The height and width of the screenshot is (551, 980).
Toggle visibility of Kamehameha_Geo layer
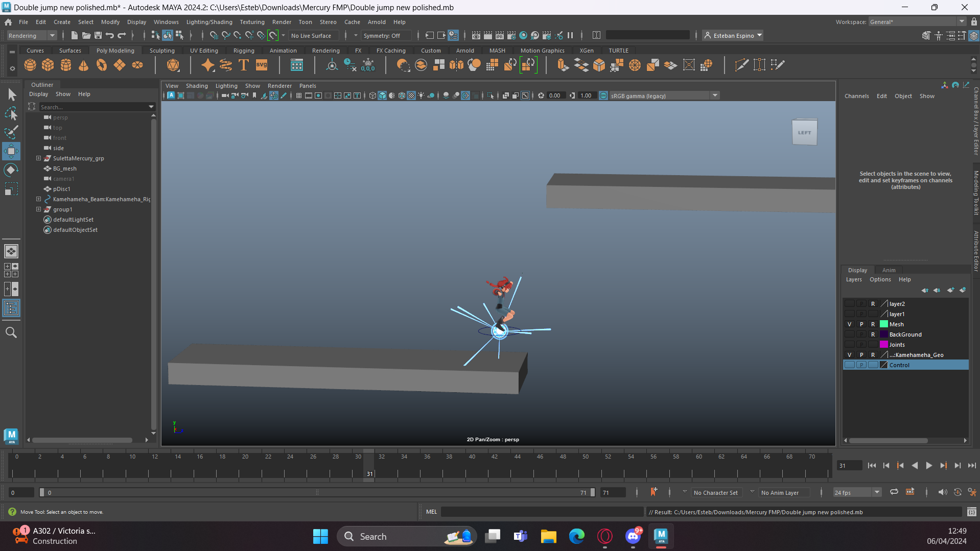850,355
